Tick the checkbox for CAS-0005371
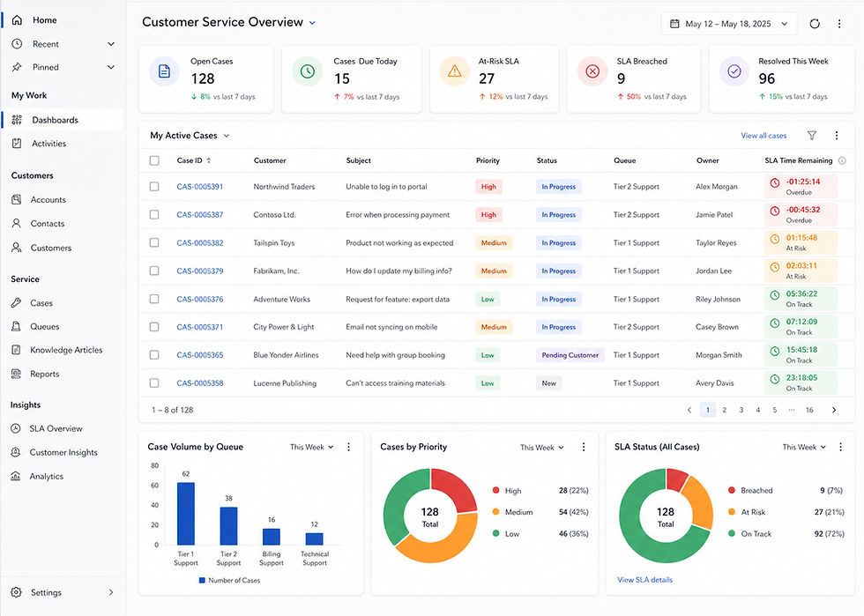Screen dimensions: 864x616 tap(154, 327)
